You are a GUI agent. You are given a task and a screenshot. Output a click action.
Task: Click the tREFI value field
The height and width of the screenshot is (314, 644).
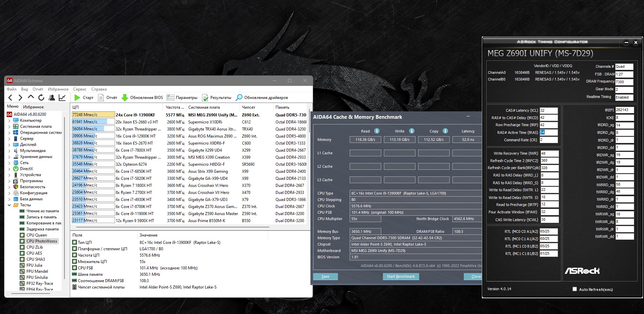[x=625, y=110]
